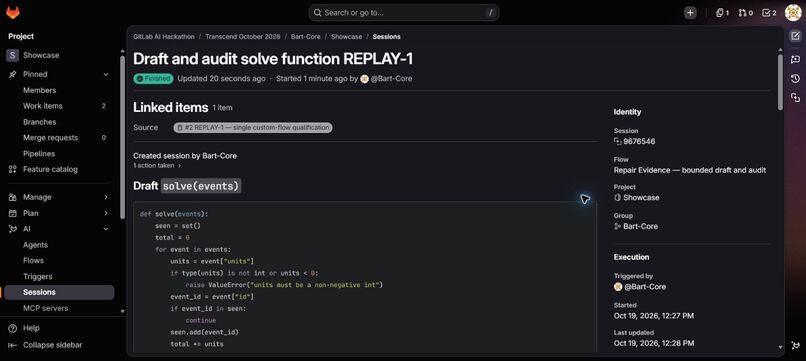The height and width of the screenshot is (361, 806).
Task: Click the Collapse sidebar arrow icon
Action: (x=13, y=345)
